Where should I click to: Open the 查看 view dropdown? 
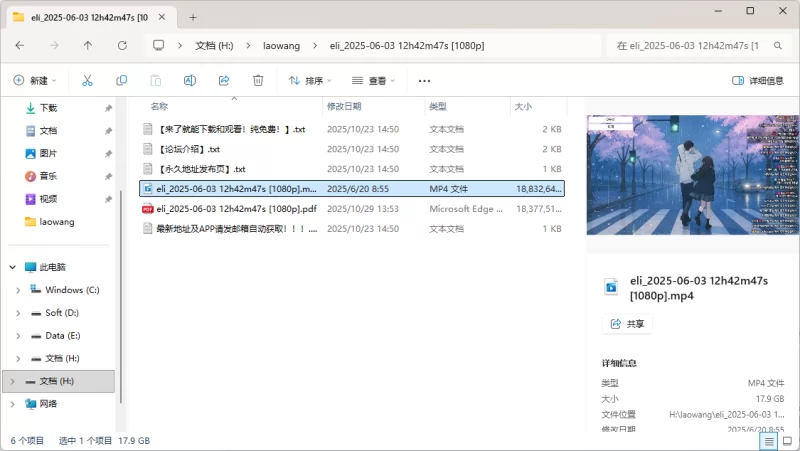point(374,80)
